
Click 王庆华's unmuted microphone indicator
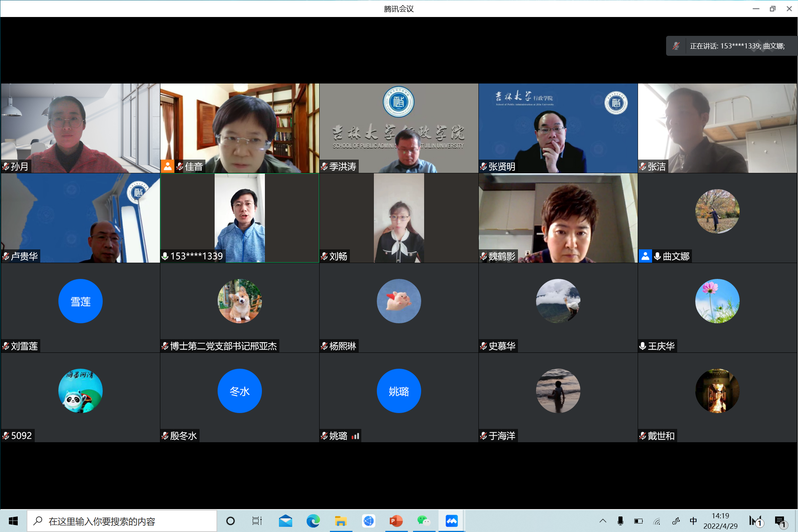point(643,346)
